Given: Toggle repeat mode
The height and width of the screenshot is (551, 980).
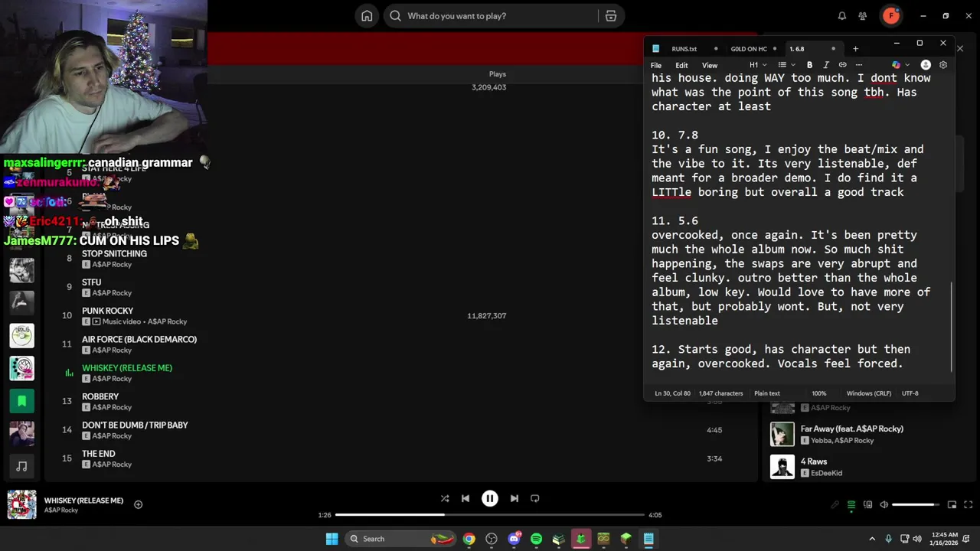Looking at the screenshot, I should pyautogui.click(x=535, y=498).
